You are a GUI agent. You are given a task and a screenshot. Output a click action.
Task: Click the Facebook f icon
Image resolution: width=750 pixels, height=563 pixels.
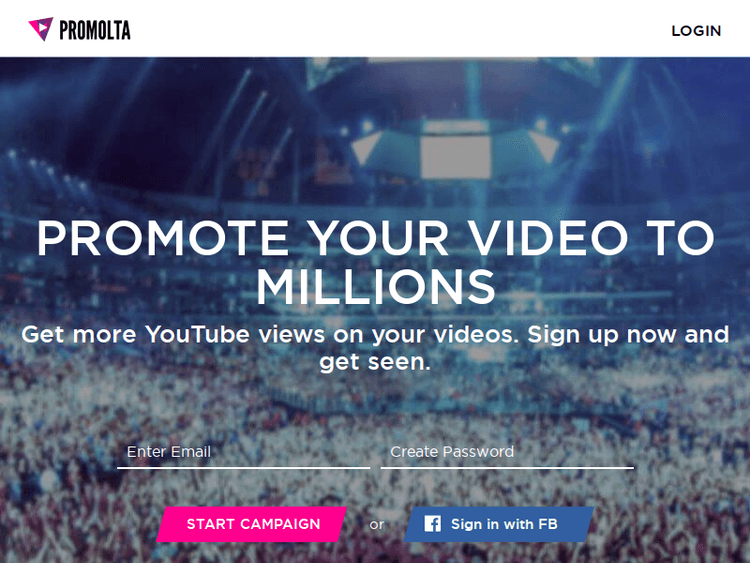(x=432, y=524)
